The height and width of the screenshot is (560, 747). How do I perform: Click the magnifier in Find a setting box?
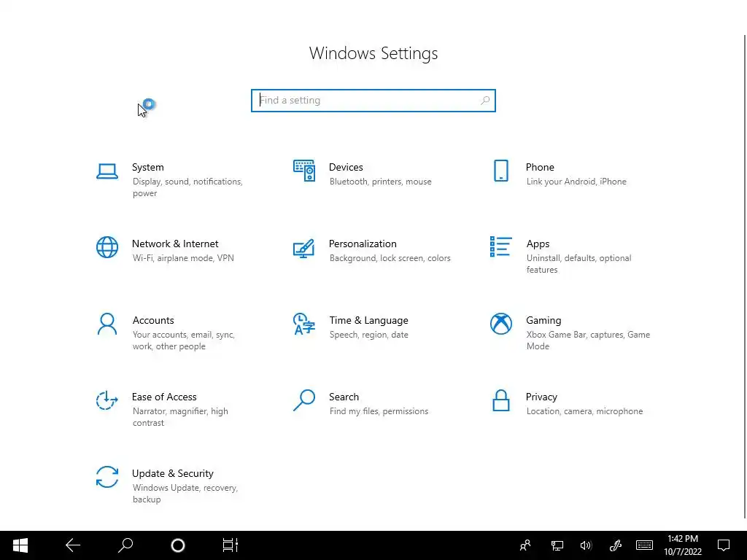pyautogui.click(x=485, y=101)
